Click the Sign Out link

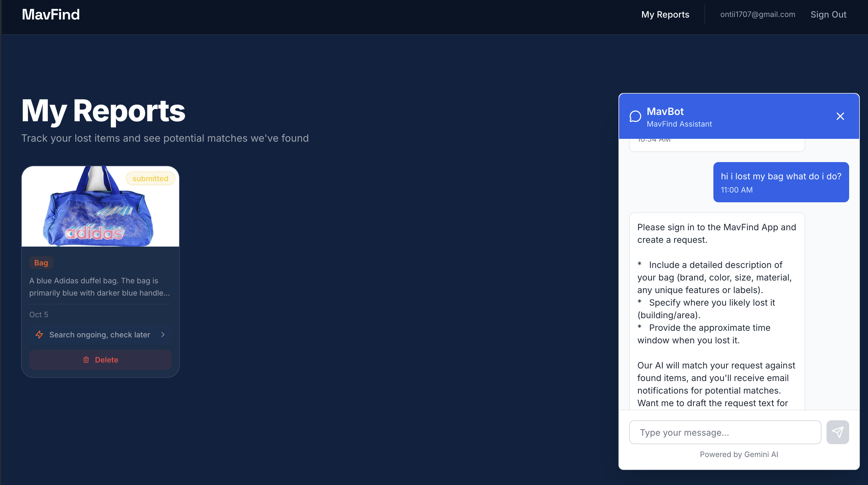click(x=828, y=14)
